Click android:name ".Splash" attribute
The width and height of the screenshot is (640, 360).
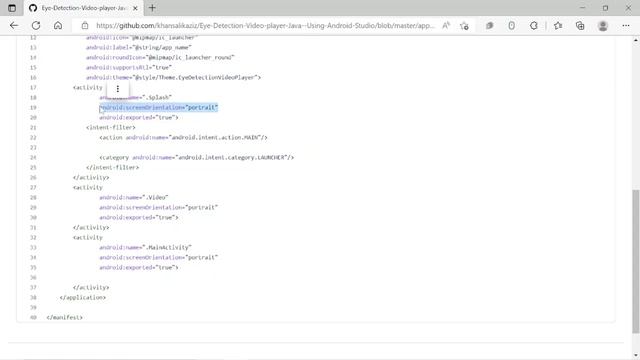click(x=136, y=97)
